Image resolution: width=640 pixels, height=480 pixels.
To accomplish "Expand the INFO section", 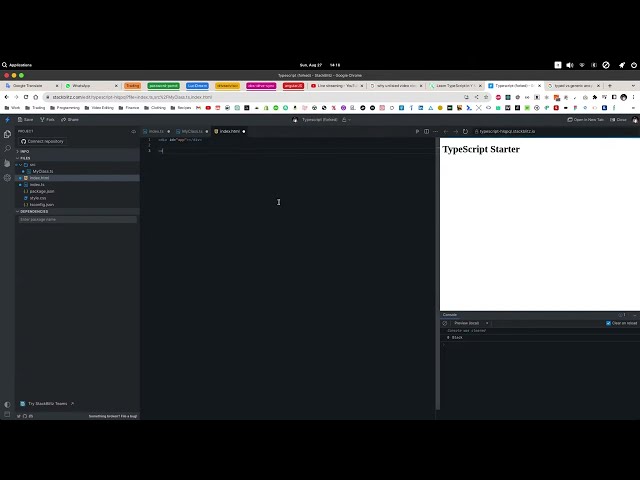I will pyautogui.click(x=23, y=151).
